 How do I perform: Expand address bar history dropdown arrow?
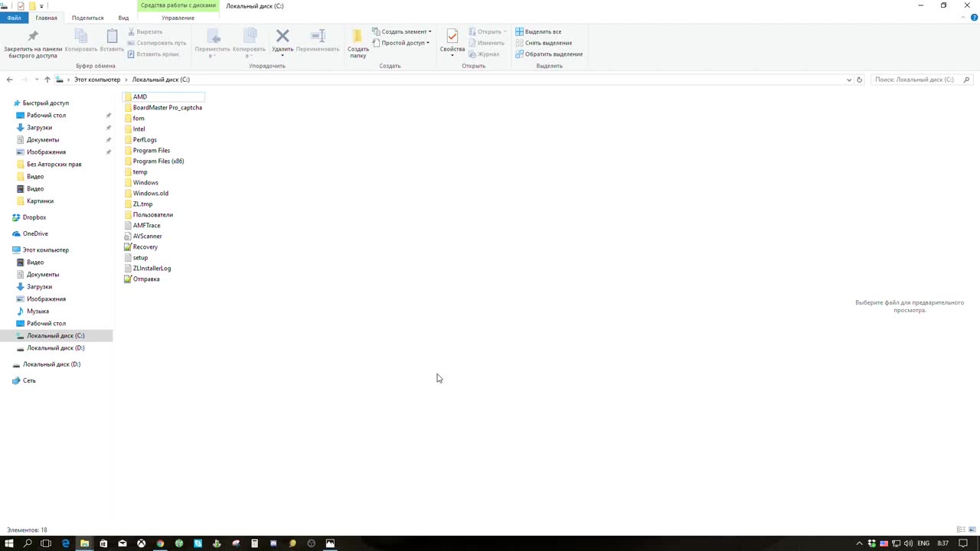848,80
